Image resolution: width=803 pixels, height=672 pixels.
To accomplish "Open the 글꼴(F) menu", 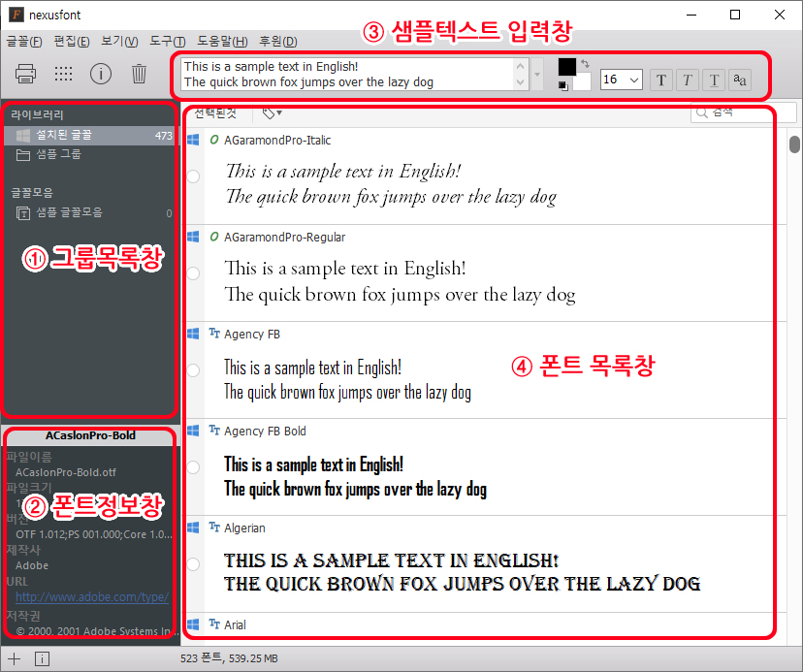I will (x=24, y=42).
